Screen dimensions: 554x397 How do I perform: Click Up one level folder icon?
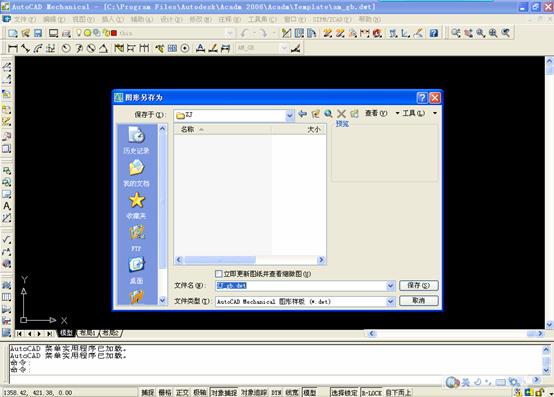point(315,113)
